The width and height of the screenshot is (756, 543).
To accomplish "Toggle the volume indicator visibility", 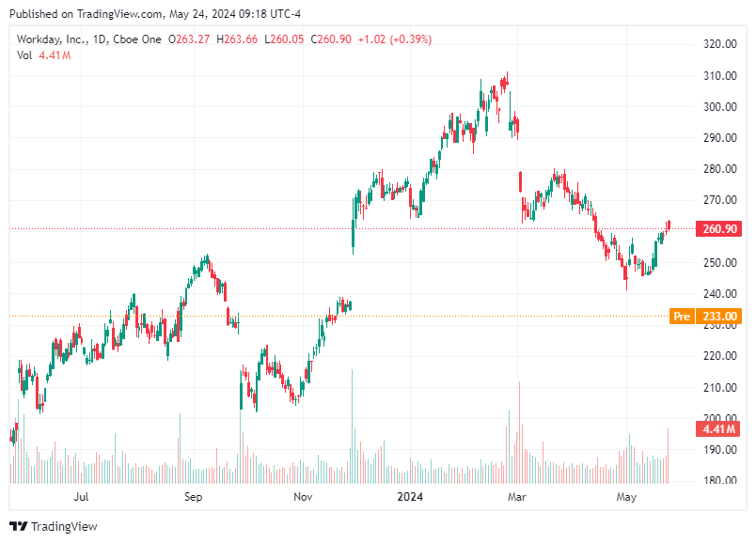I will [24, 56].
